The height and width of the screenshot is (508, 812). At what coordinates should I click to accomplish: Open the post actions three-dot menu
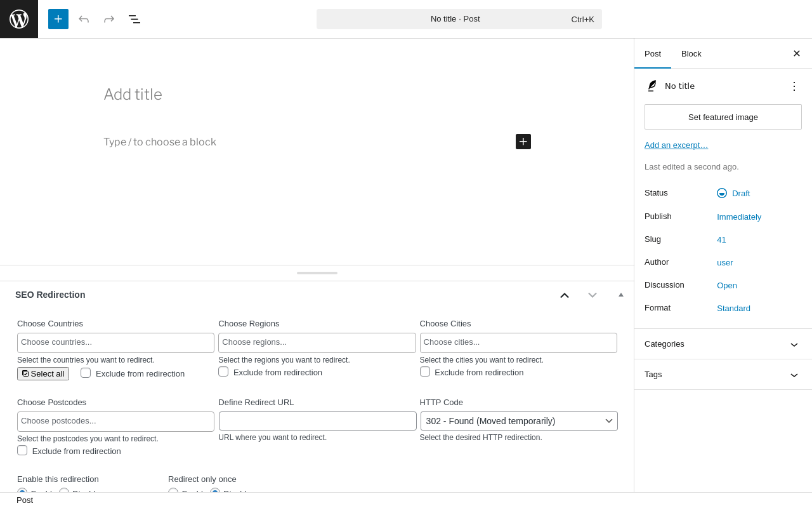pos(794,86)
